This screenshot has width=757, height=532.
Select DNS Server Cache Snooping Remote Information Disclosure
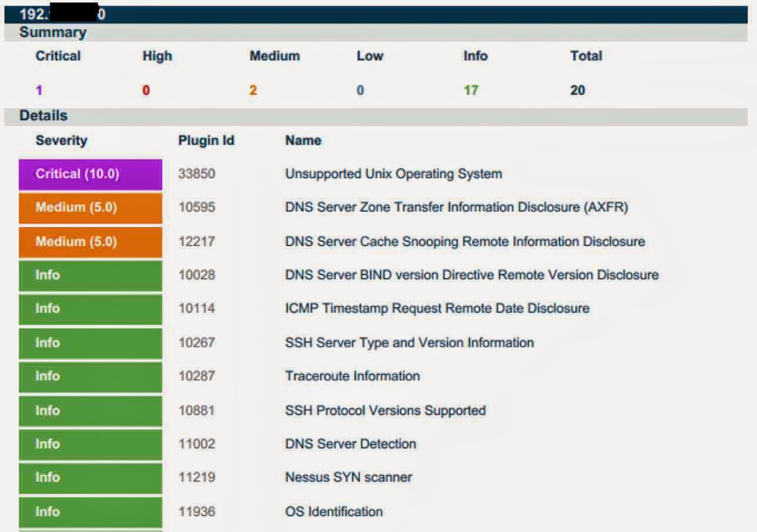(x=464, y=242)
